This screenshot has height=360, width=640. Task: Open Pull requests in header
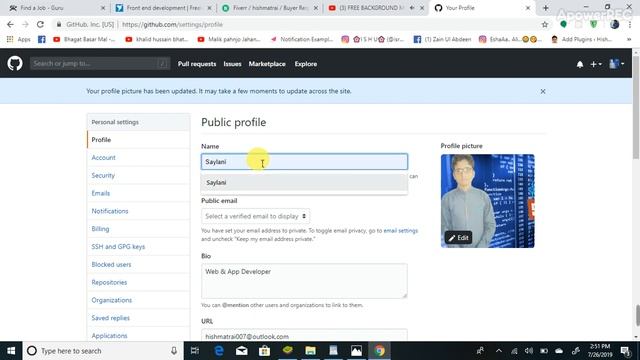click(197, 64)
